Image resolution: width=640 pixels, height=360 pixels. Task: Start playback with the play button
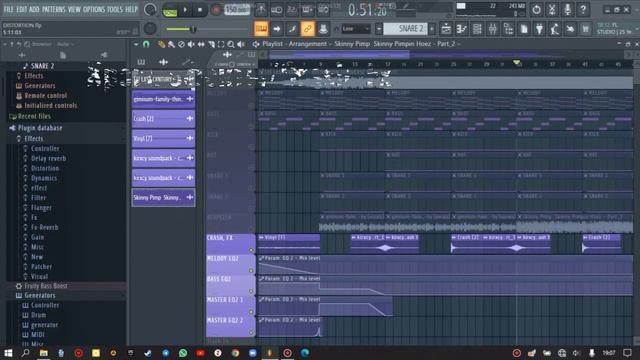pyautogui.click(x=185, y=10)
